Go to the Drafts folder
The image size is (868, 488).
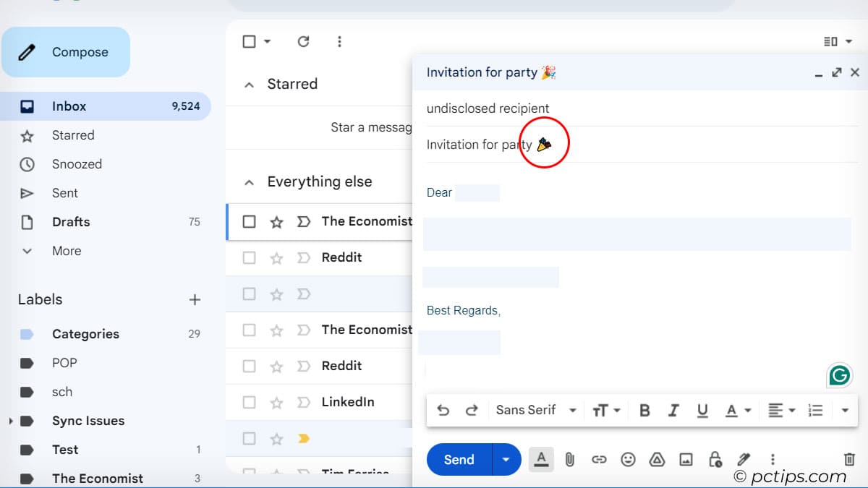pos(71,222)
